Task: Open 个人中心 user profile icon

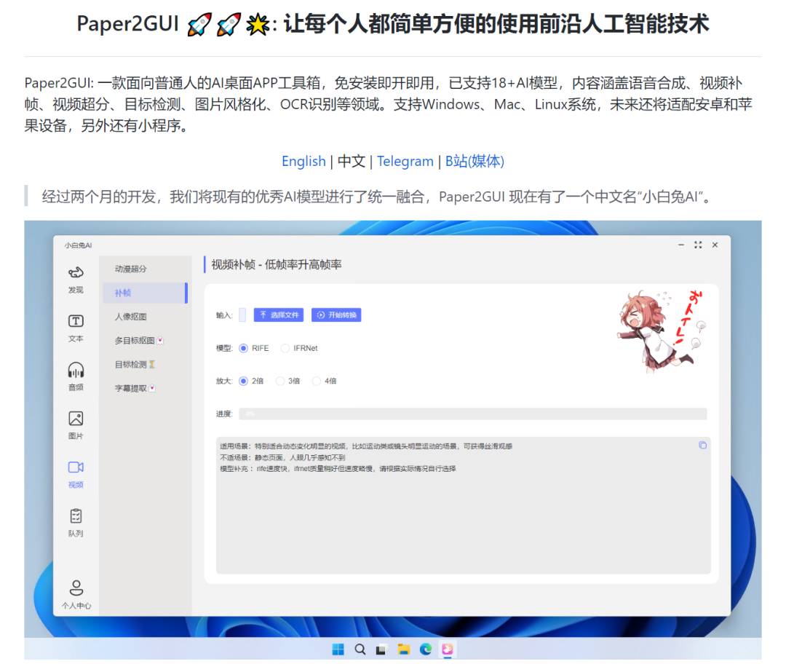Action: pyautogui.click(x=76, y=594)
